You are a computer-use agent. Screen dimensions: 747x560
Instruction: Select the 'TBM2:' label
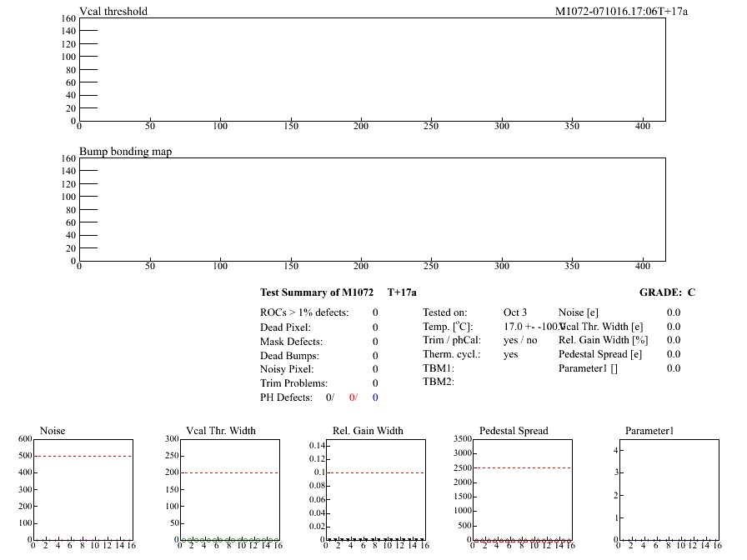coord(439,382)
